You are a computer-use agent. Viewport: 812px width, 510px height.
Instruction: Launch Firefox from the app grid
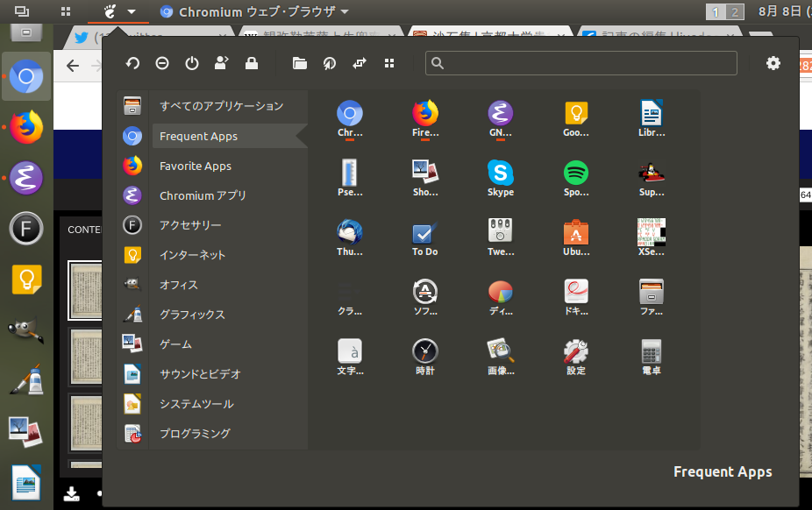coord(425,119)
